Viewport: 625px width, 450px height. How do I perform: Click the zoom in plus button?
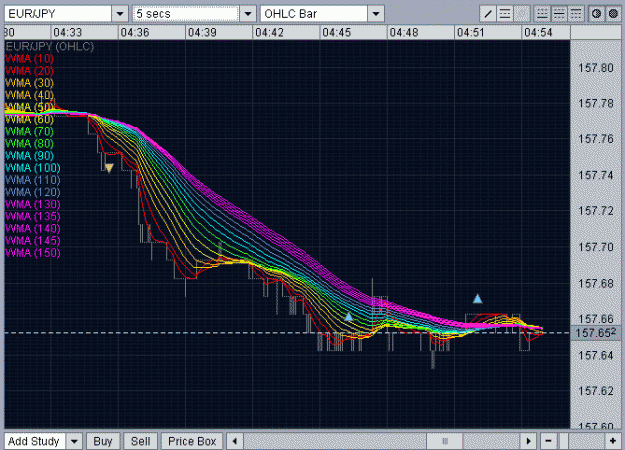(613, 441)
